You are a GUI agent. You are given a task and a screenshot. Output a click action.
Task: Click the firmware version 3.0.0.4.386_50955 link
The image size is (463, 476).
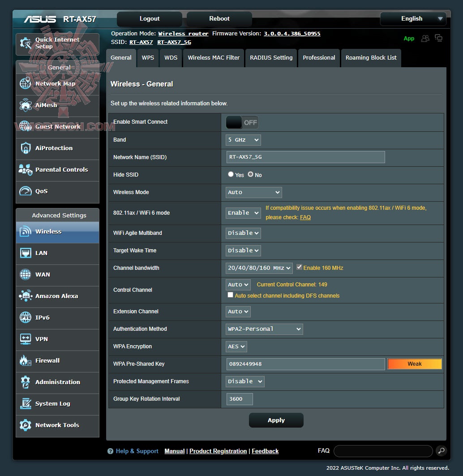click(x=292, y=34)
